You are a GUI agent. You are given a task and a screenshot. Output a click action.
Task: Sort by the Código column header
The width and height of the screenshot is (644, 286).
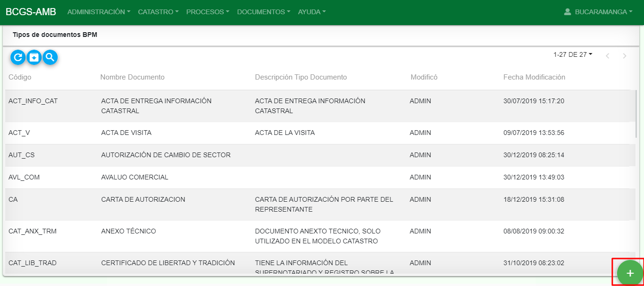(20, 77)
